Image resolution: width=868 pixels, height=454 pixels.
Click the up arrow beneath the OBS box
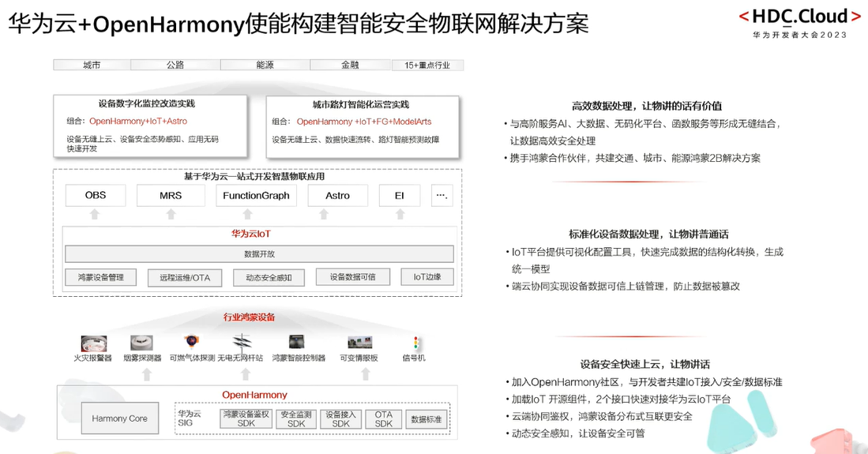pos(95,214)
